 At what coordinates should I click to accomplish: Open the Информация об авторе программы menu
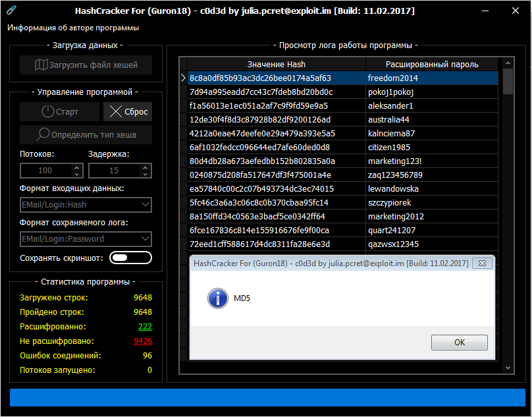pyautogui.click(x=73, y=28)
